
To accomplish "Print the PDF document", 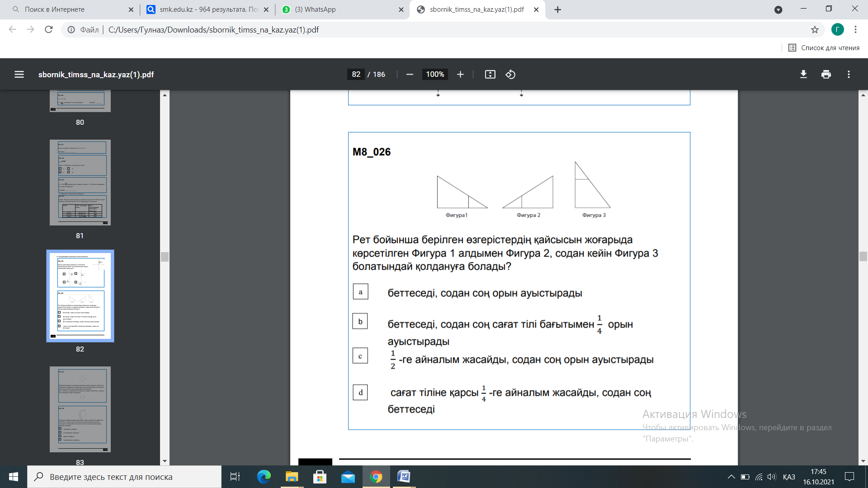I will [x=826, y=75].
